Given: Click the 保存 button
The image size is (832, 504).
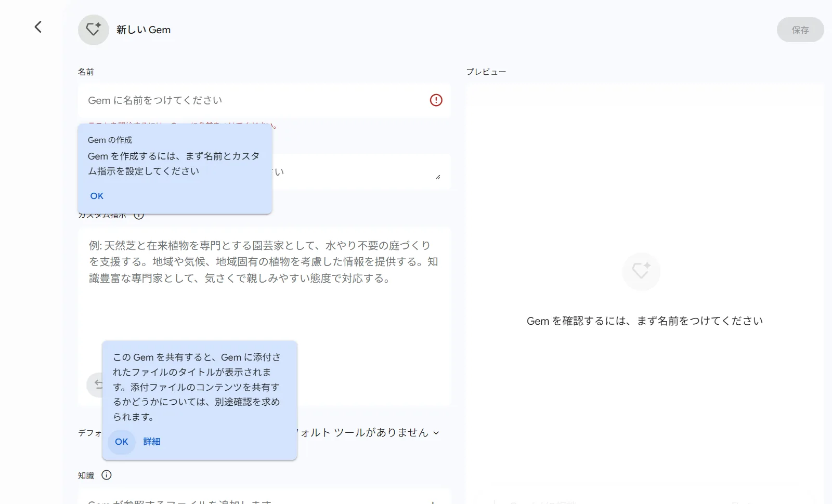Looking at the screenshot, I should click(x=800, y=30).
